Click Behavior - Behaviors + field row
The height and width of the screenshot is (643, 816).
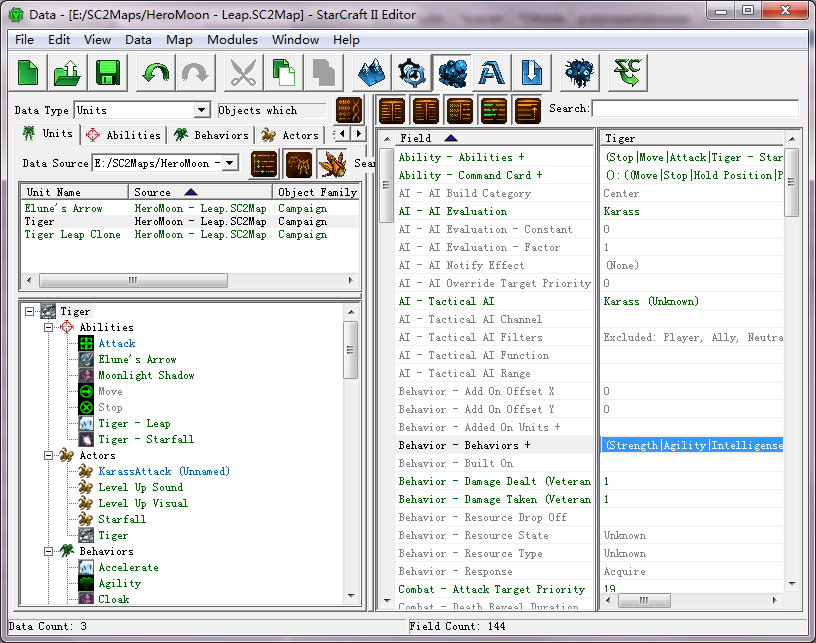point(493,445)
